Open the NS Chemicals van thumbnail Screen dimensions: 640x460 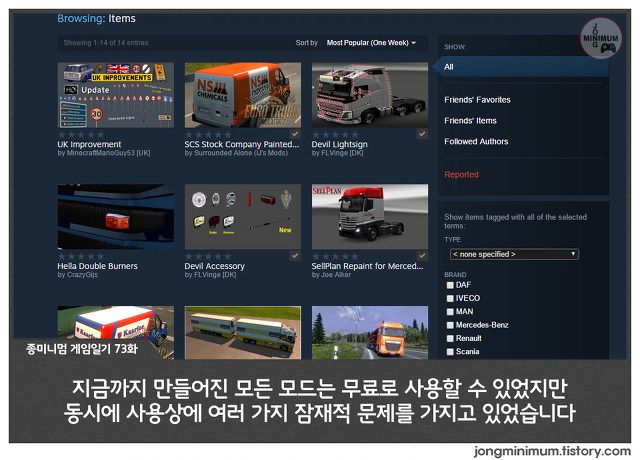243,95
